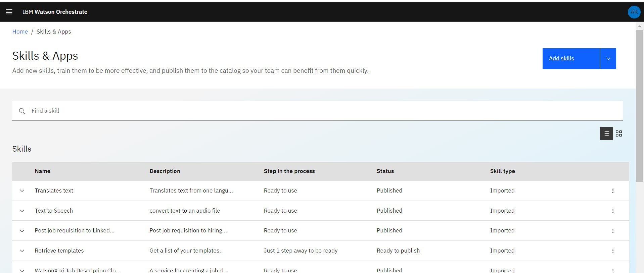Open the Add skills dropdown arrow
644x273 pixels.
(x=608, y=59)
